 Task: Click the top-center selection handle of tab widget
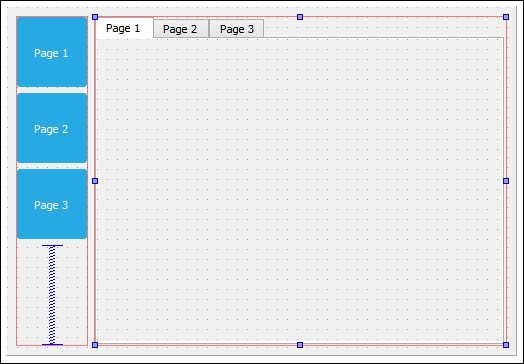pos(300,17)
